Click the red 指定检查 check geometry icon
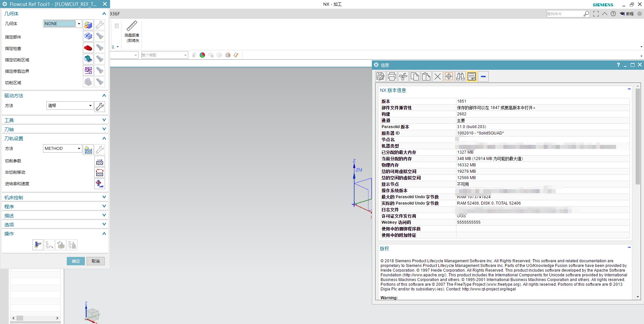Image resolution: width=644 pixels, height=324 pixels. tap(88, 48)
